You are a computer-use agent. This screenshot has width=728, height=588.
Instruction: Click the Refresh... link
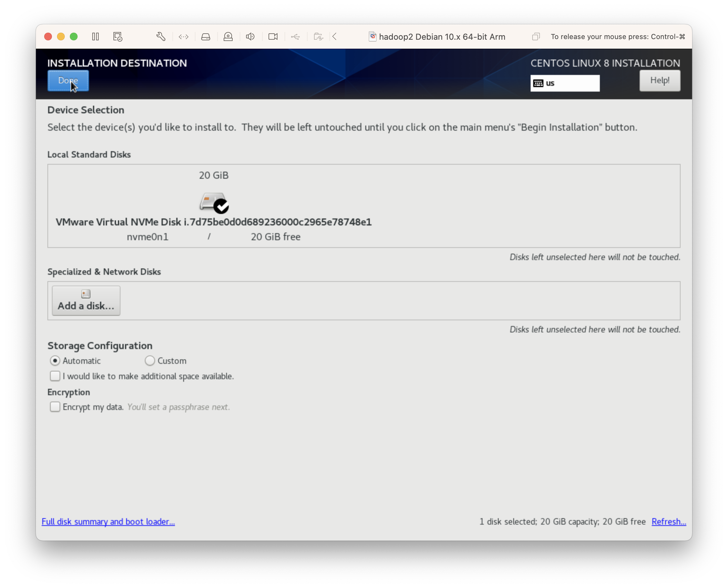click(669, 522)
